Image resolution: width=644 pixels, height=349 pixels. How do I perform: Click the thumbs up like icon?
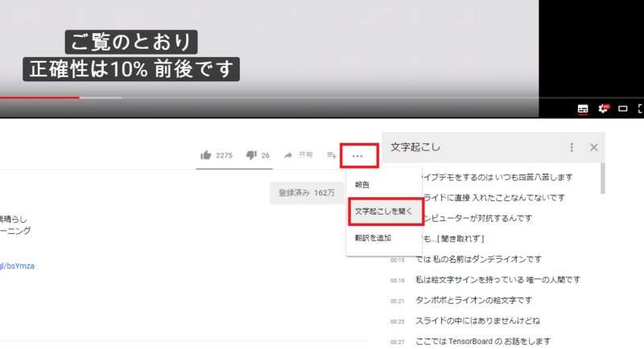pos(206,155)
